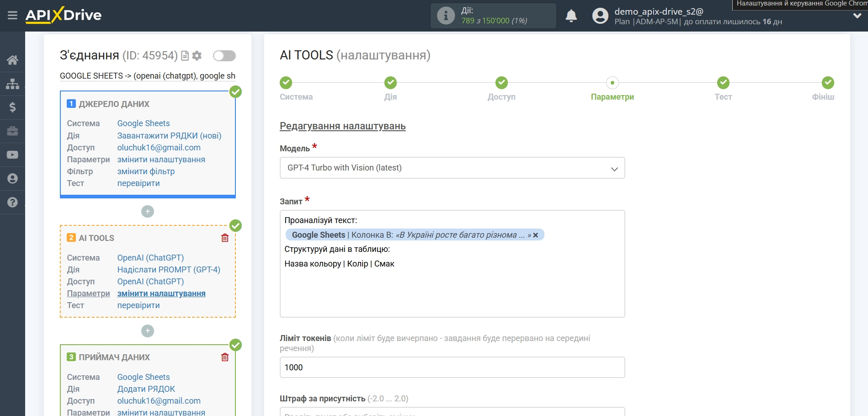The image size is (868, 416).
Task: Open the notifications bell
Action: [571, 16]
